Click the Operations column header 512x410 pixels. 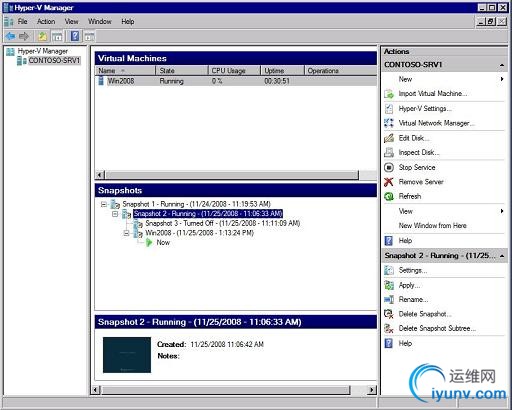pos(340,71)
